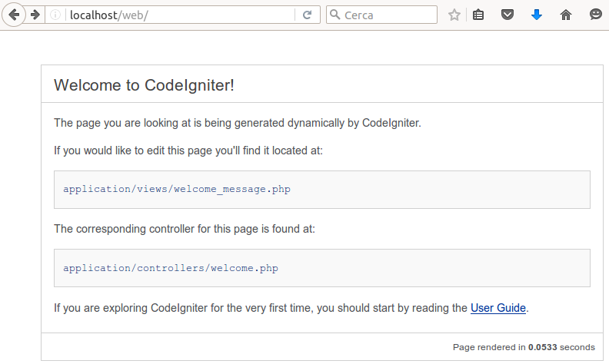Open the bookmarks list icon
This screenshot has height=364, width=609.
(478, 15)
